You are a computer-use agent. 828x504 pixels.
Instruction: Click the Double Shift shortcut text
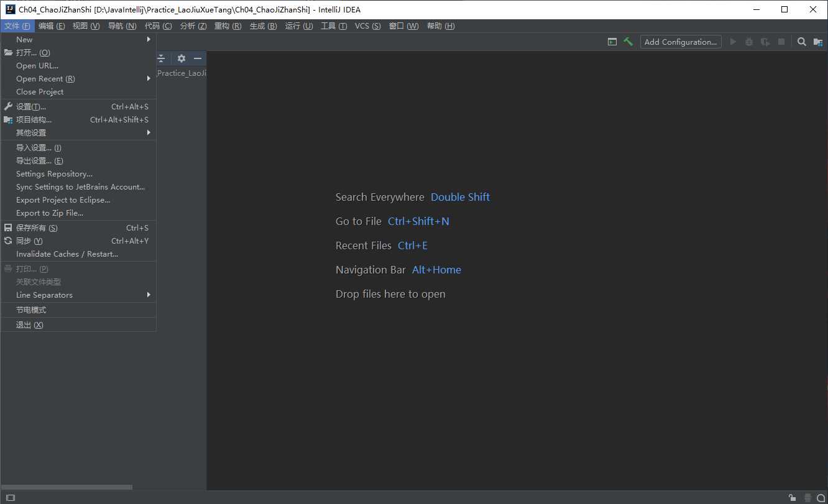click(460, 197)
